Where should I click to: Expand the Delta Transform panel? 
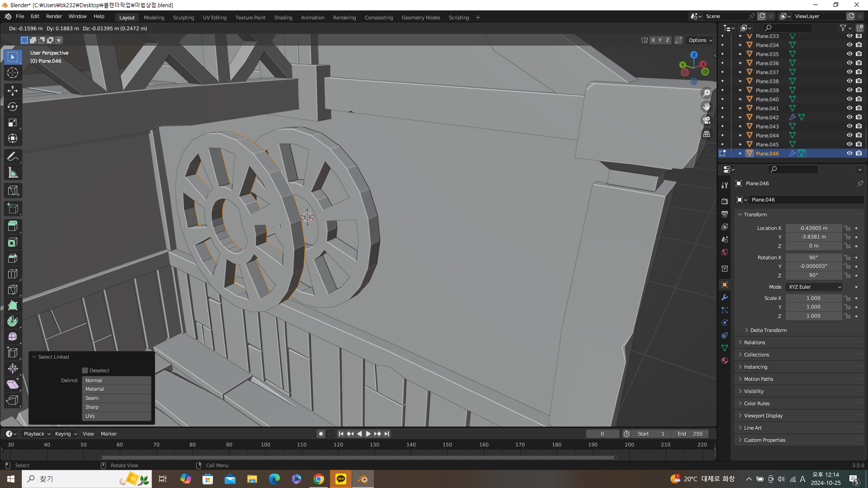[768, 330]
